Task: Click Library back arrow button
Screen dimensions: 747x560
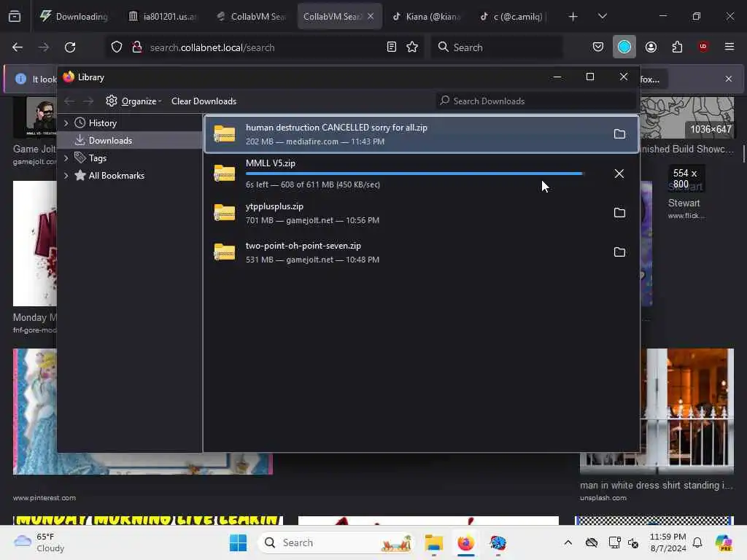Action: coord(69,101)
